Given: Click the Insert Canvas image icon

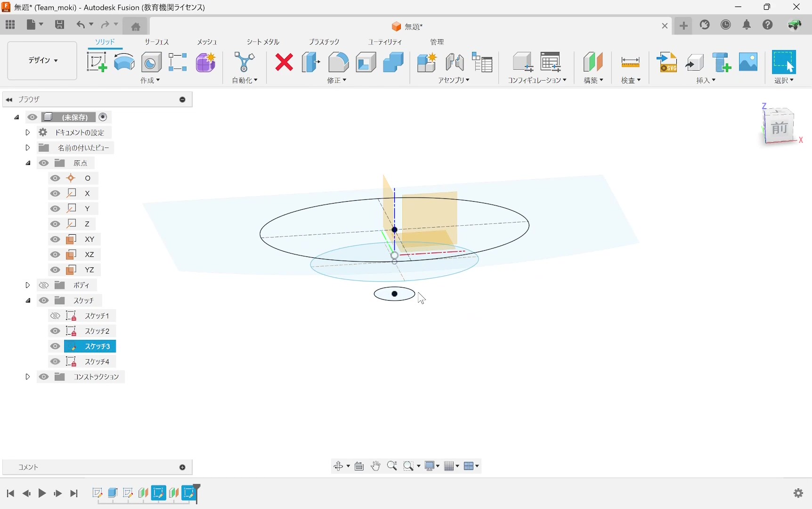Looking at the screenshot, I should coord(748,62).
